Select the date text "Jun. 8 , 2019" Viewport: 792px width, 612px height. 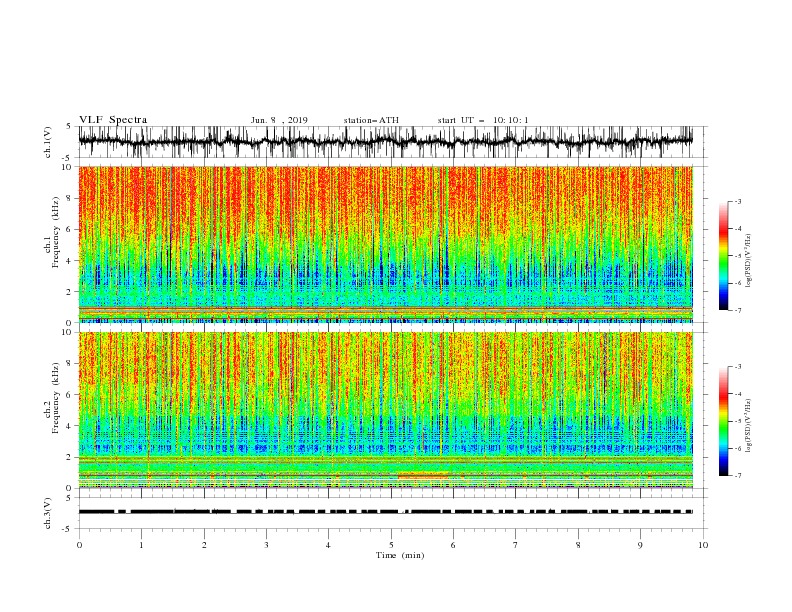(279, 120)
